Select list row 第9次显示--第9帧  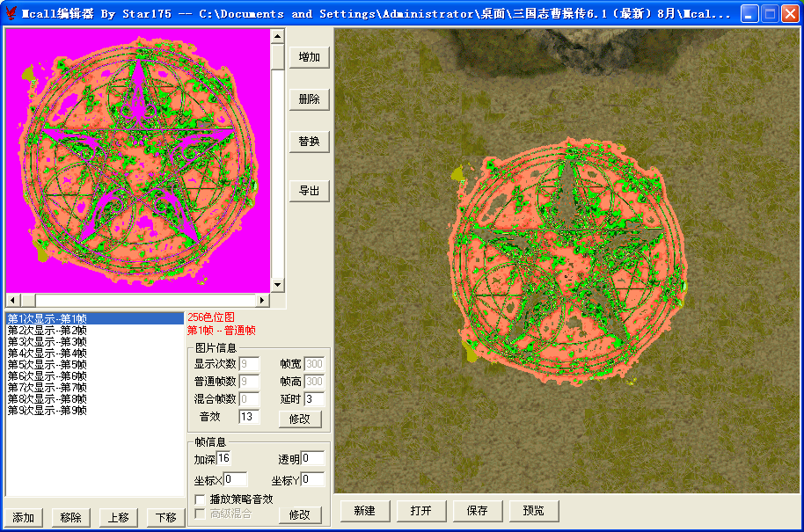click(x=94, y=410)
